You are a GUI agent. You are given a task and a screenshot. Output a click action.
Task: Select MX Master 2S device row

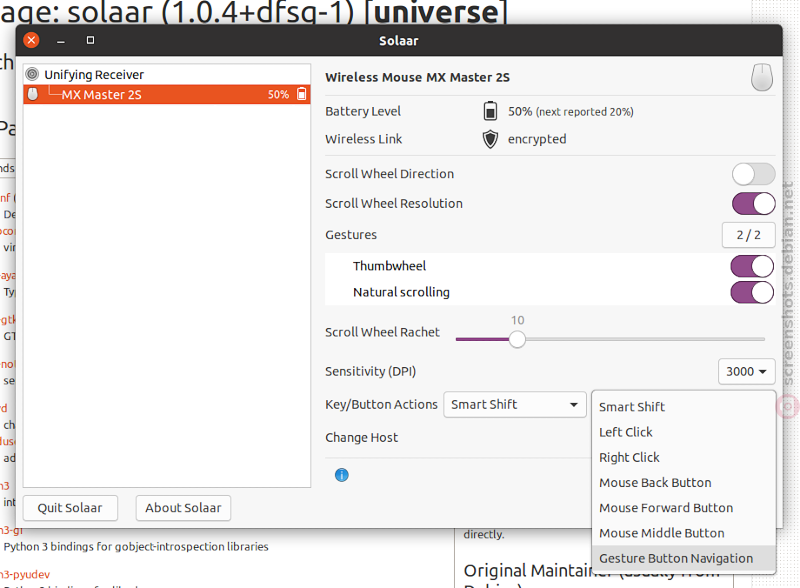coord(166,94)
